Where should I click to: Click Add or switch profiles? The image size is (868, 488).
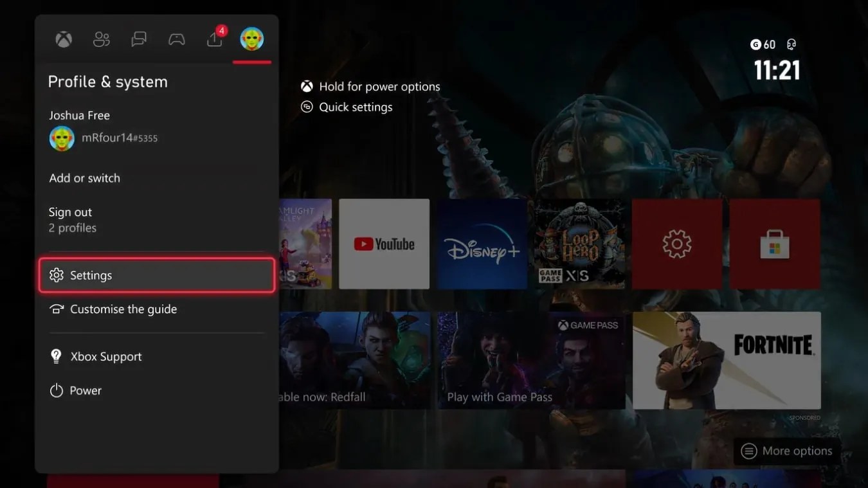pos(84,177)
